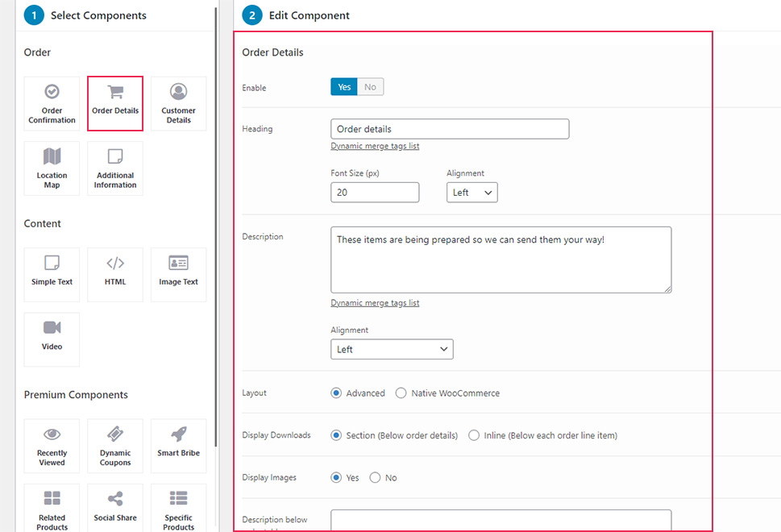The image size is (781, 532).
Task: Focus the Font Size input field
Action: [374, 193]
